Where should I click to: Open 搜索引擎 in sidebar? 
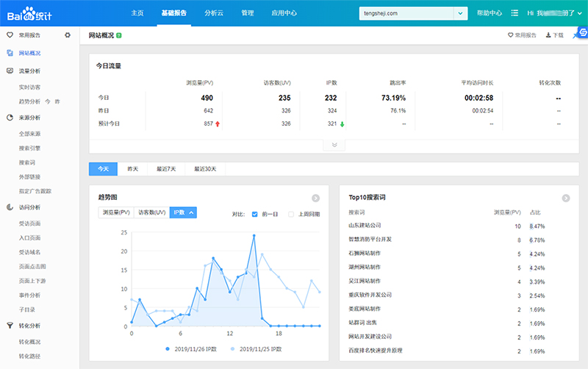coord(29,148)
